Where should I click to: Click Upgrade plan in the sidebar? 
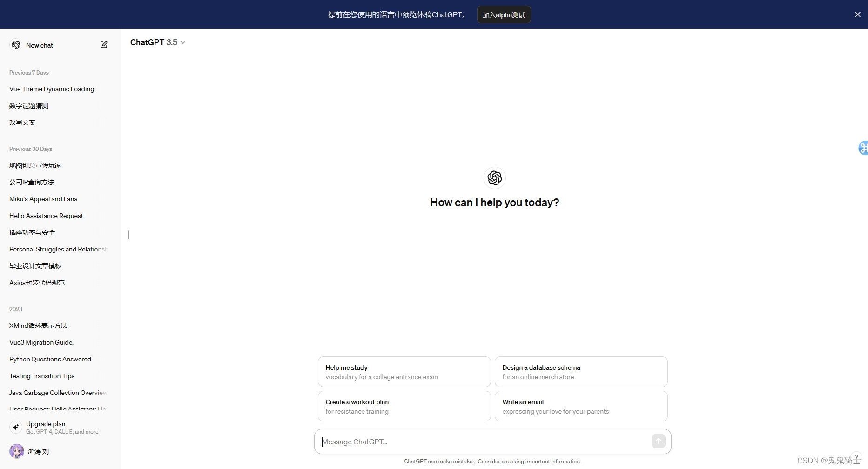click(x=58, y=427)
